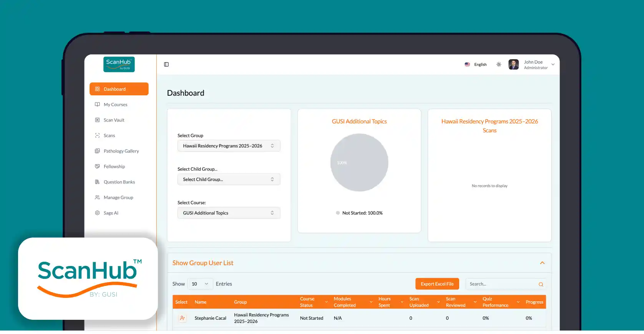Screen dimensions: 644x334
Task: Click the 'Not Started' status cell
Action: 312,318
